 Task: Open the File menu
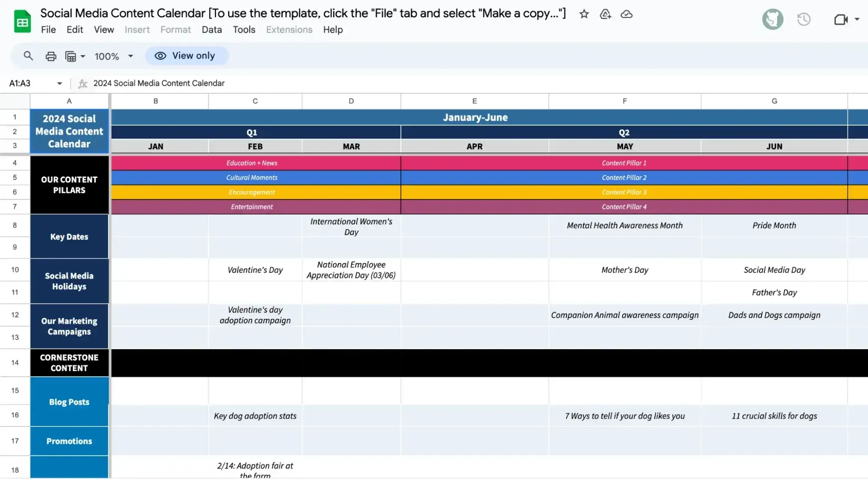point(48,30)
